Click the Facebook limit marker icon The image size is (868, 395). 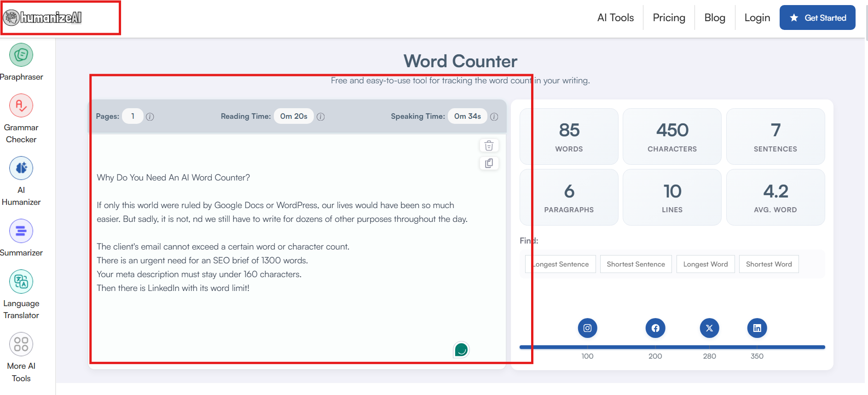[655, 328]
